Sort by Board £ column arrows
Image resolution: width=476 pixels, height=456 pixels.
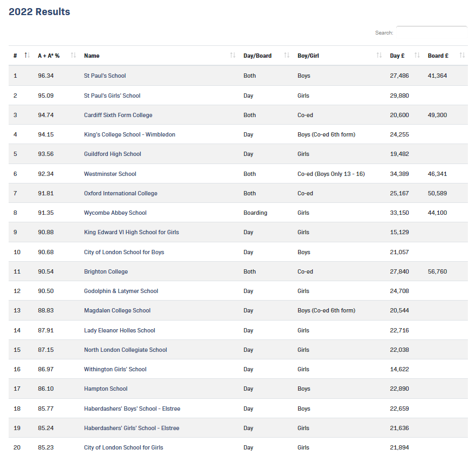[x=462, y=55]
